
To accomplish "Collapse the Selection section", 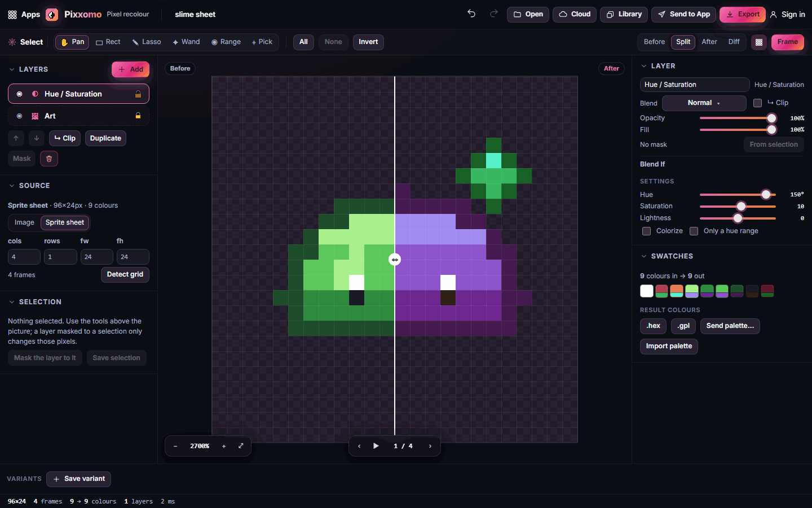I will pos(12,302).
